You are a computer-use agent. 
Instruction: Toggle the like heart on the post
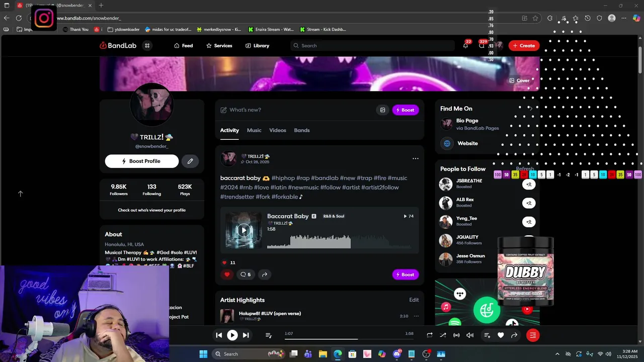227,275
